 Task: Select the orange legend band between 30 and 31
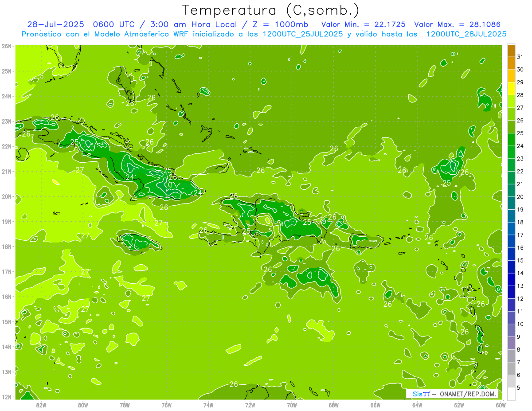point(511,63)
